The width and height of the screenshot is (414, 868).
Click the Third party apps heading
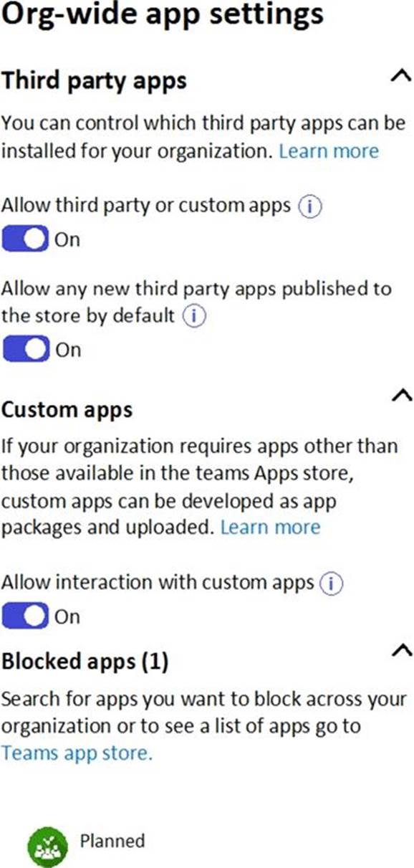[x=94, y=81]
